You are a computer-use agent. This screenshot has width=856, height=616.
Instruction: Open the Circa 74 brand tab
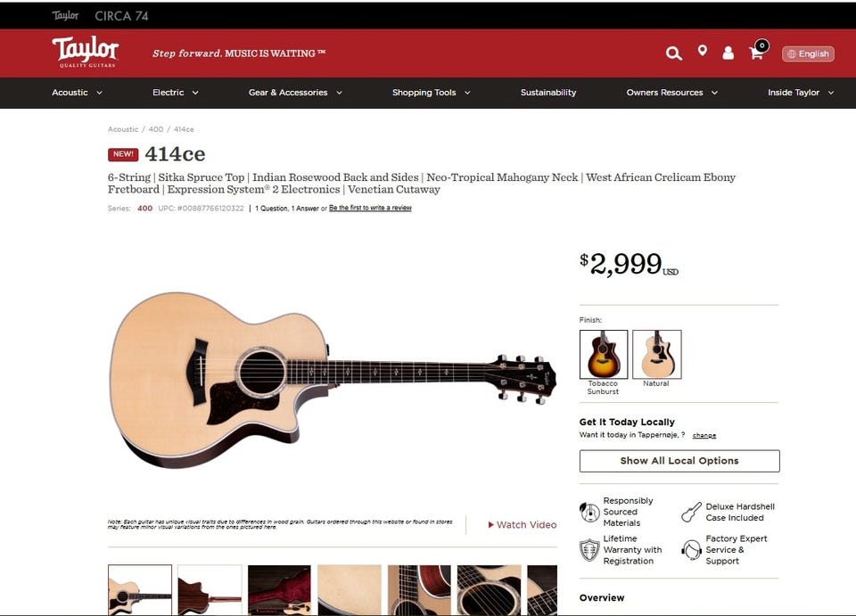click(121, 16)
